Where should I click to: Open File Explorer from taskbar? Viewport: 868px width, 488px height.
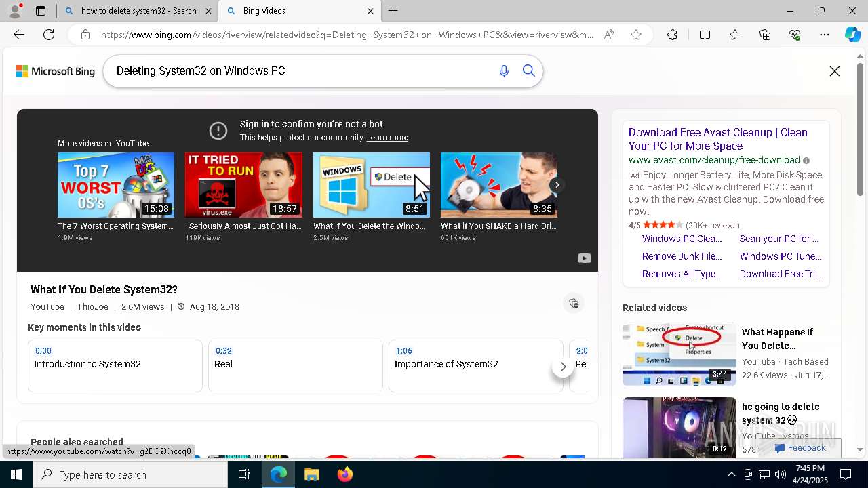pyautogui.click(x=312, y=474)
